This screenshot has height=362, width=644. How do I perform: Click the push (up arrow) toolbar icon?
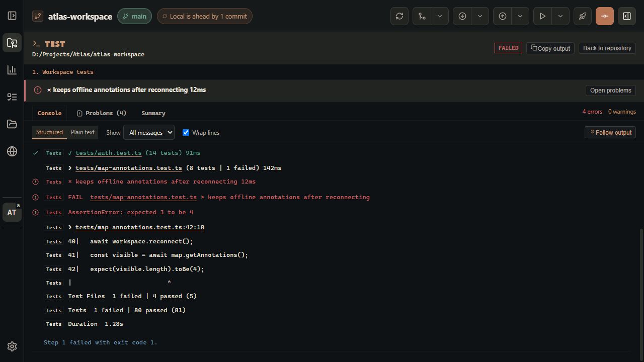502,16
